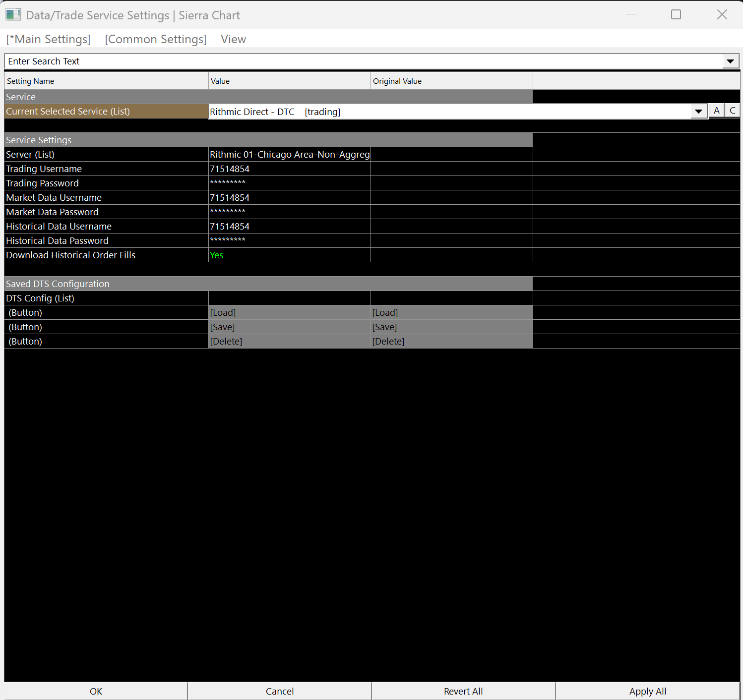Click the A button beside service list

[x=717, y=111]
